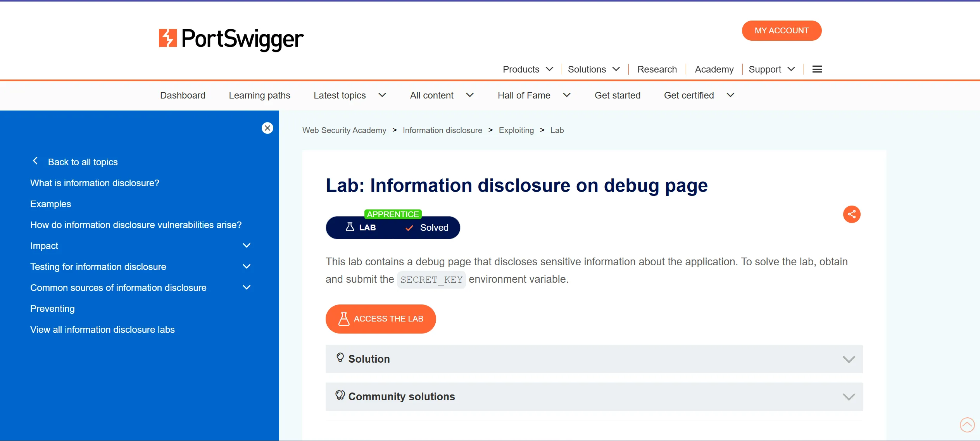The width and height of the screenshot is (980, 441).
Task: Expand Testing for information disclosure chevron
Action: click(247, 266)
